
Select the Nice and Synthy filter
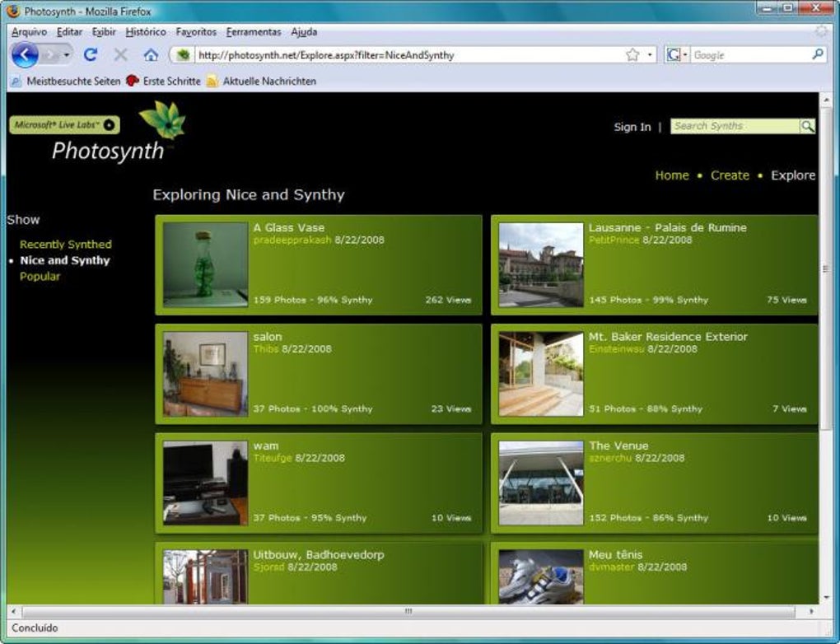pyautogui.click(x=65, y=260)
